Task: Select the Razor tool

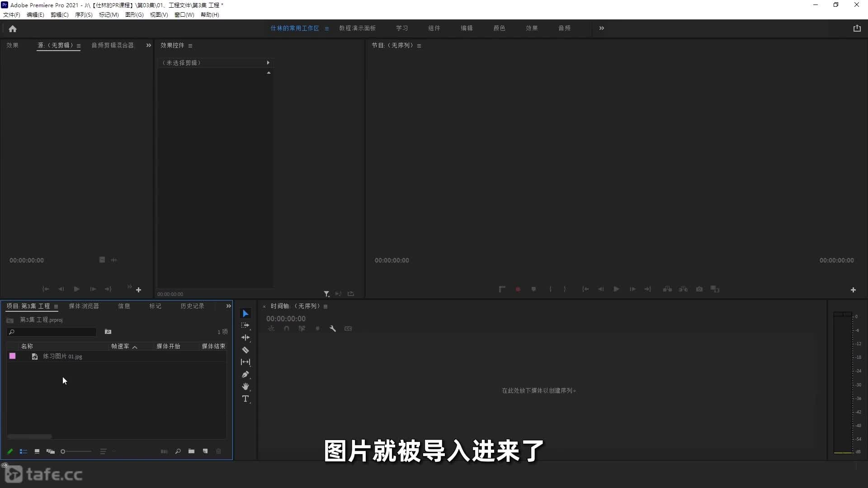Action: [x=245, y=350]
